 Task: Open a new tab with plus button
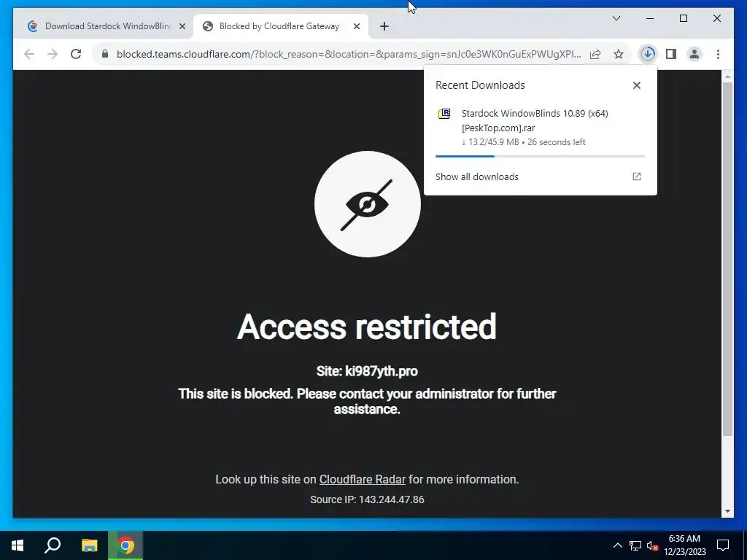click(384, 26)
